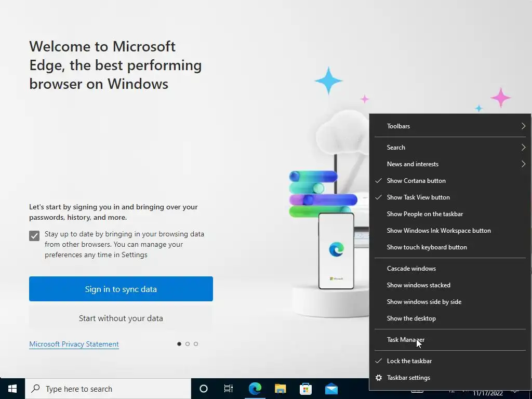Open the Microsoft Privacy Statement link
The image size is (532, 399).
pyautogui.click(x=74, y=344)
